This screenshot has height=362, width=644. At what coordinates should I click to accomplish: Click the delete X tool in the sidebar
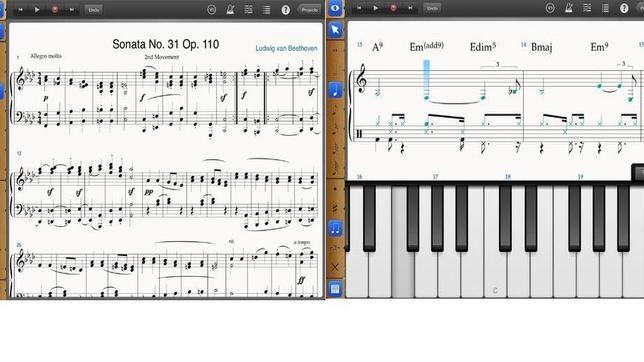click(335, 267)
